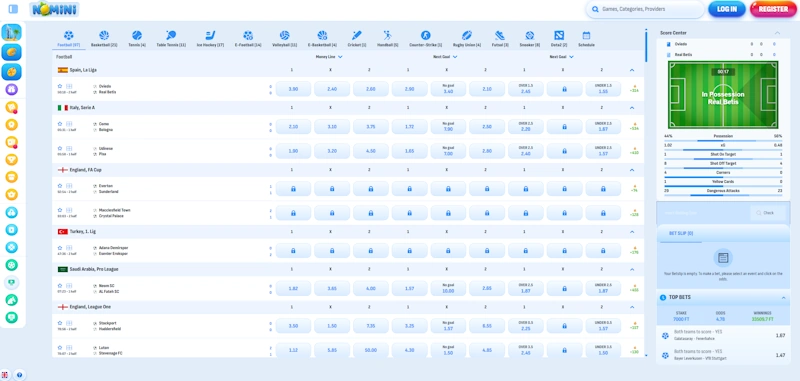Click the games search field

tap(645, 9)
